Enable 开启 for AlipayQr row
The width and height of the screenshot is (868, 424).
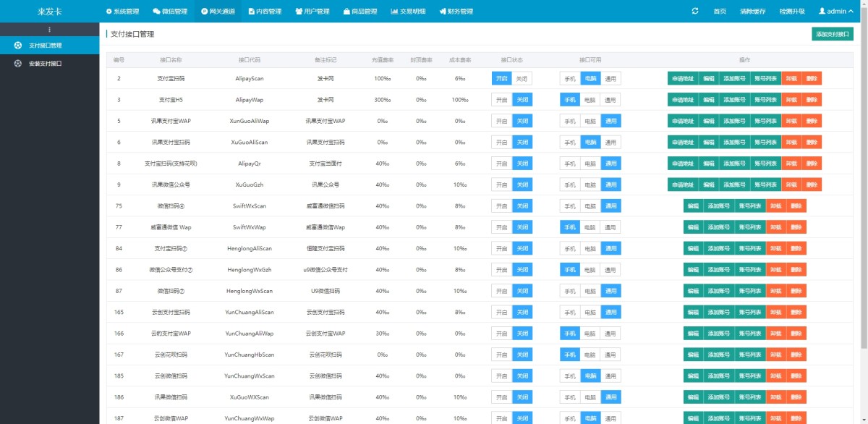[x=501, y=164]
